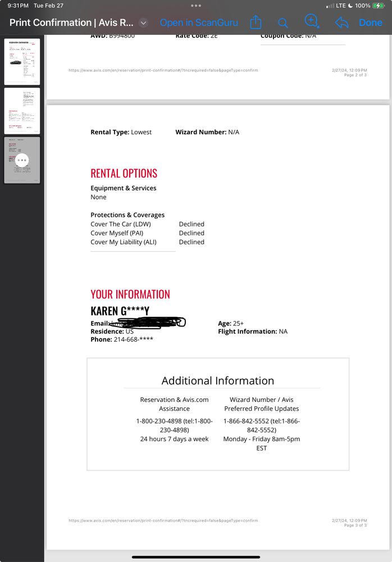Open the search magnifier icon
392x562 pixels.
282,23
